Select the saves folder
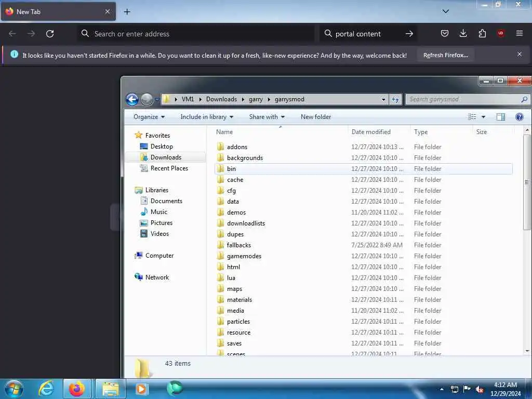 point(234,343)
